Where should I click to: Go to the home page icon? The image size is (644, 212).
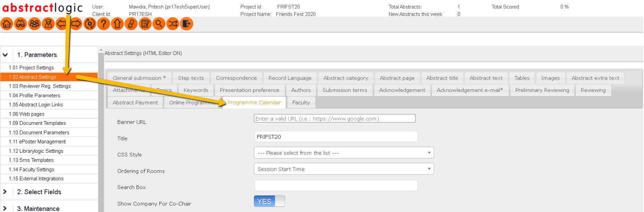[7, 24]
